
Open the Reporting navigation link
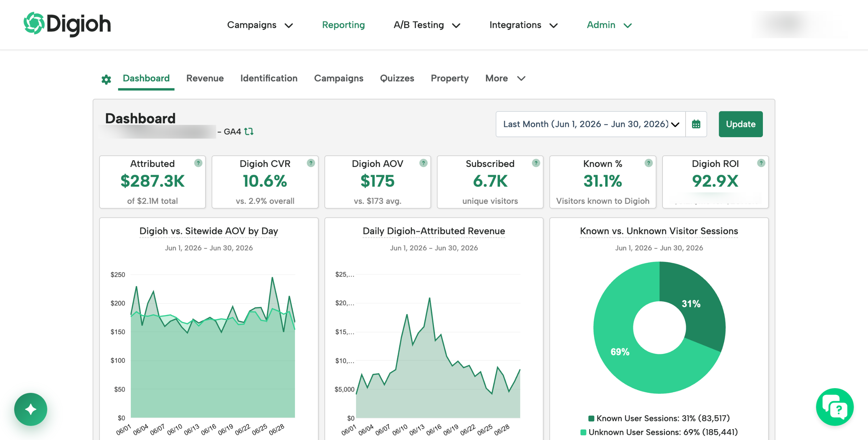coord(343,25)
